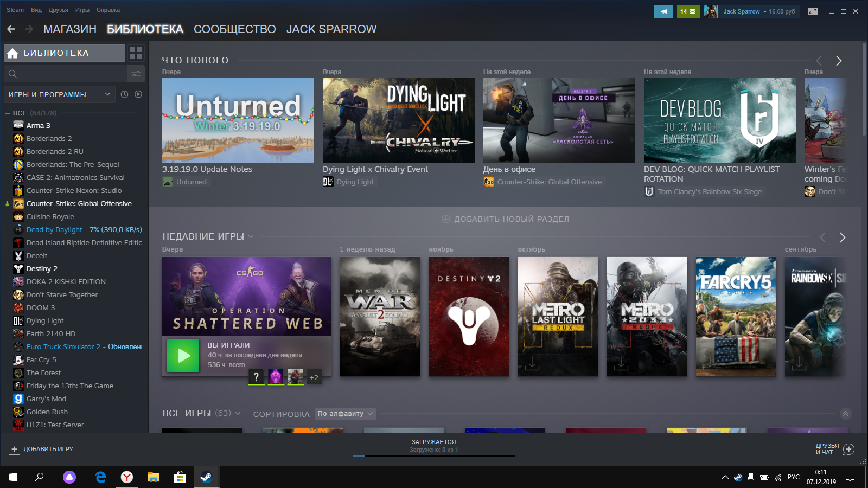Viewport: 868px width, 488px height.
Task: Open По алфавиту sort dropdown
Action: [346, 414]
